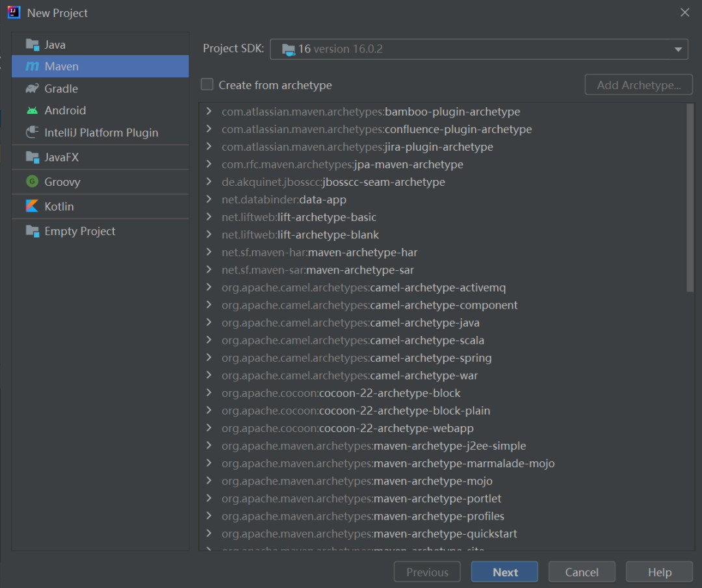Screen dimensions: 702x588
Task: Enable Create from archetype checkbox
Action: 207,84
